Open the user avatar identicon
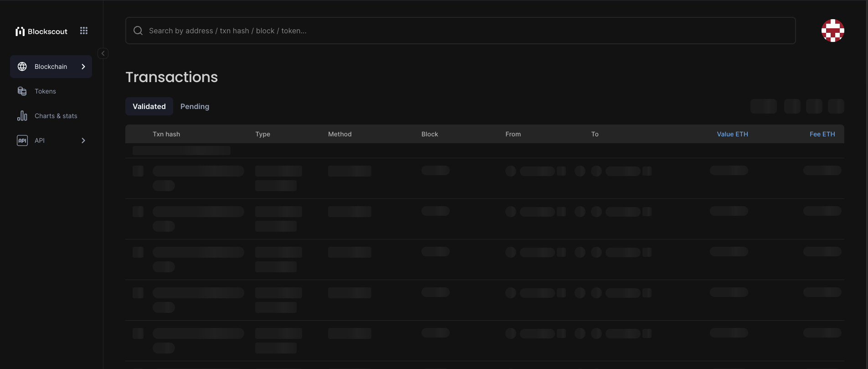This screenshot has height=369, width=868. pyautogui.click(x=832, y=31)
